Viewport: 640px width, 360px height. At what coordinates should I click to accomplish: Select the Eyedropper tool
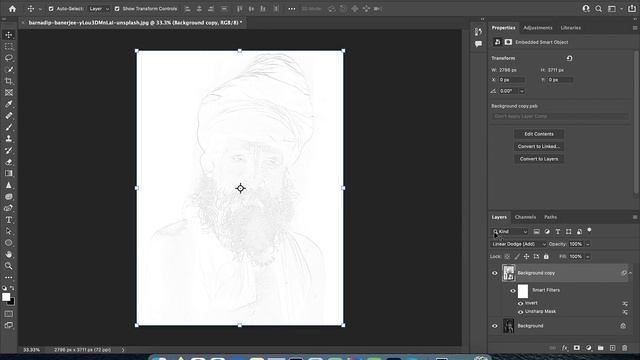click(9, 104)
